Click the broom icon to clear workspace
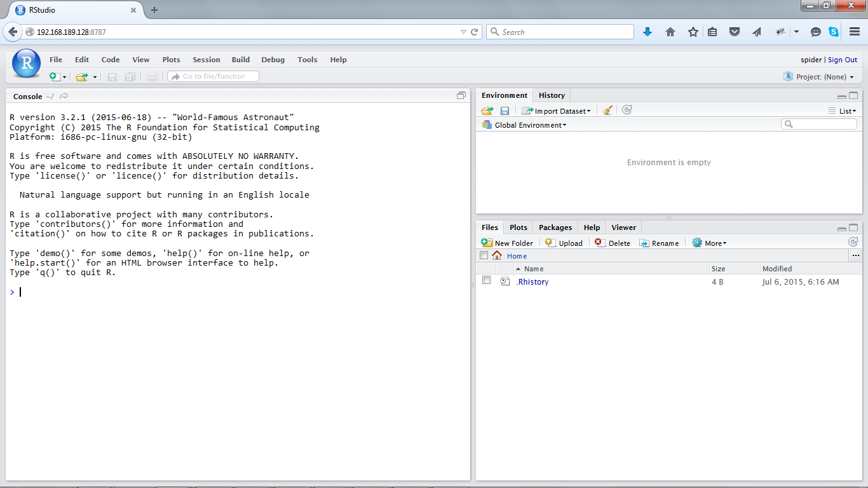Viewport: 868px width, 488px height. pyautogui.click(x=607, y=111)
